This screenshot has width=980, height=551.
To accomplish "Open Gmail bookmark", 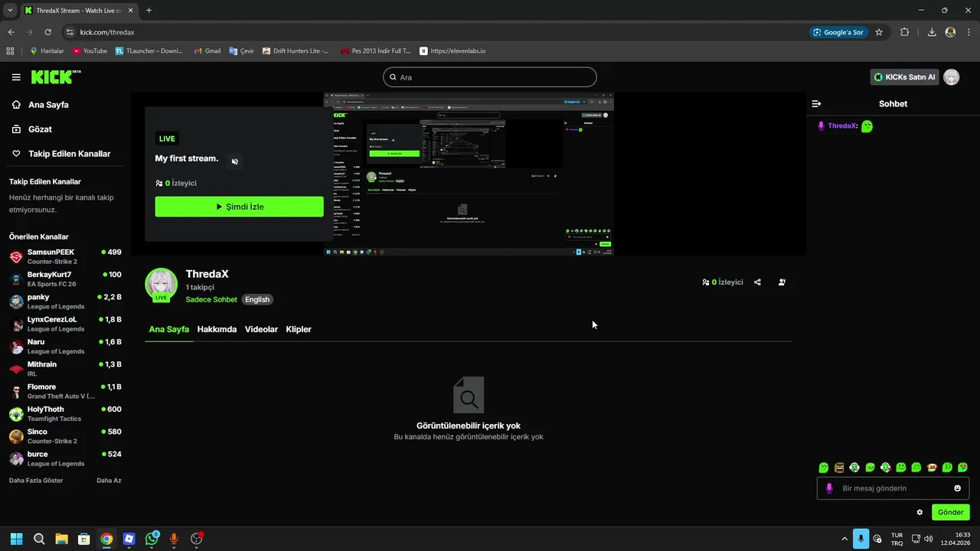I will click(207, 51).
